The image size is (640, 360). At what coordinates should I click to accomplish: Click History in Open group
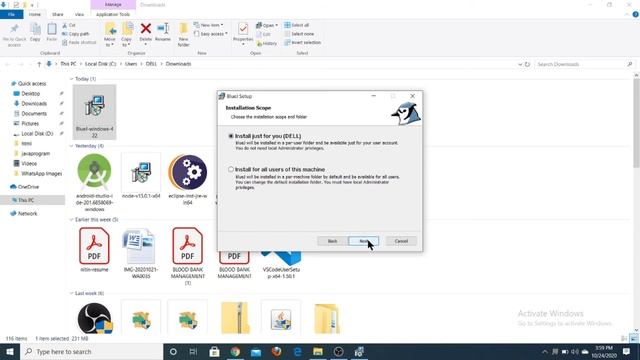tap(267, 43)
